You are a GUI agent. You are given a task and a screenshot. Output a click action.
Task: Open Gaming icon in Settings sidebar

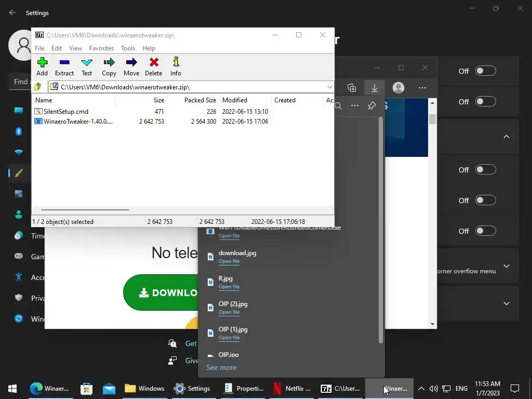(19, 256)
